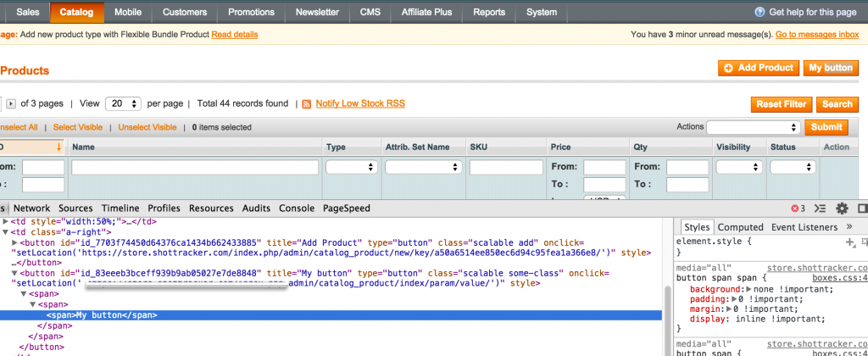Open the Status filter dropdown
This screenshot has width=868, height=356.
click(x=793, y=167)
